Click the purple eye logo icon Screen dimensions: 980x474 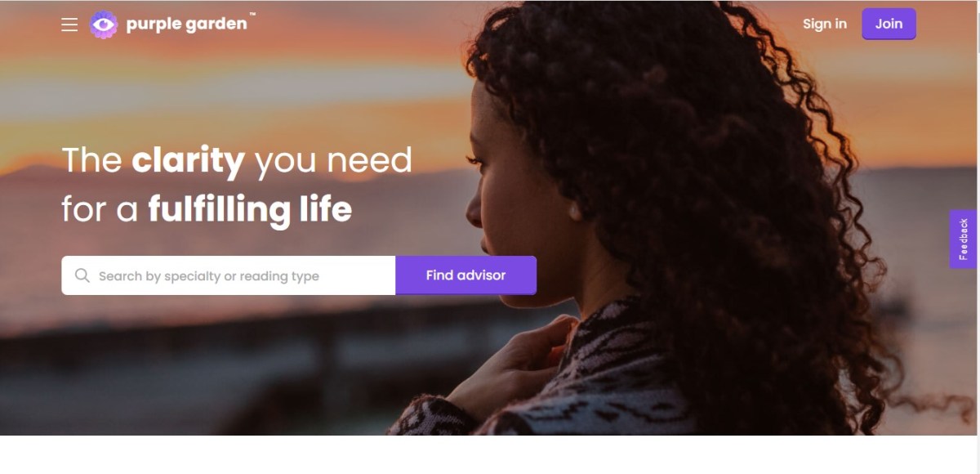[104, 25]
